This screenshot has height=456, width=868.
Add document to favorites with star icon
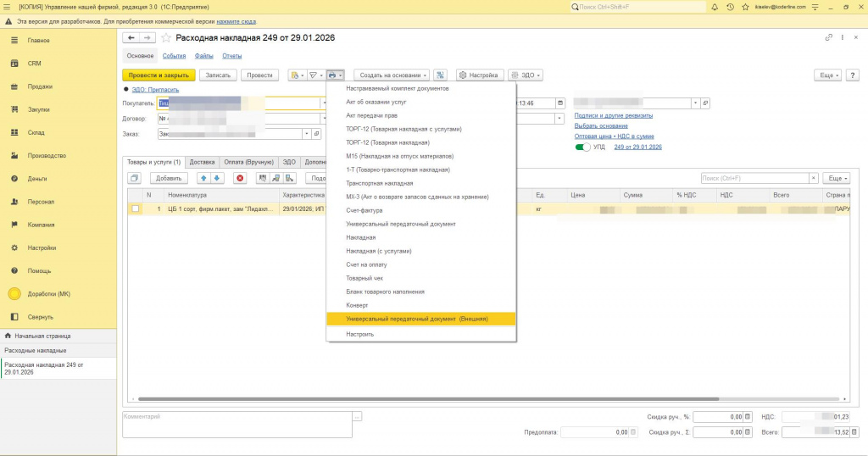click(166, 37)
